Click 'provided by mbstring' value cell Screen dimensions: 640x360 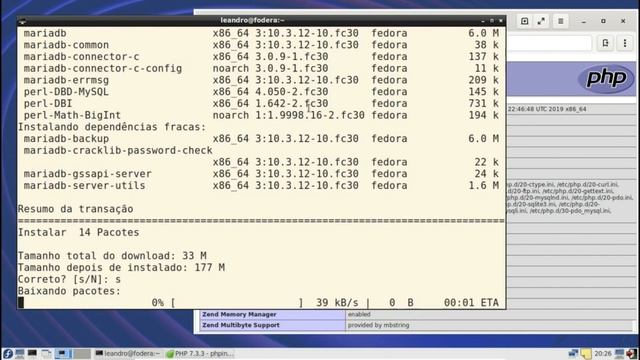point(378,325)
